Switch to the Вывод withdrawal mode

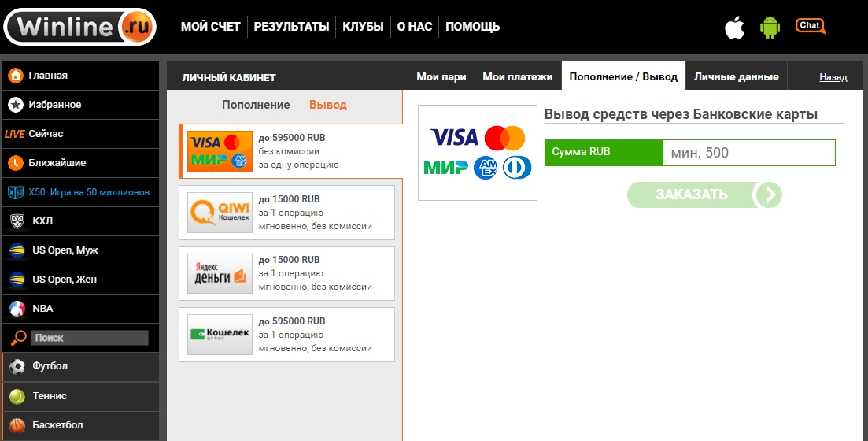point(327,105)
